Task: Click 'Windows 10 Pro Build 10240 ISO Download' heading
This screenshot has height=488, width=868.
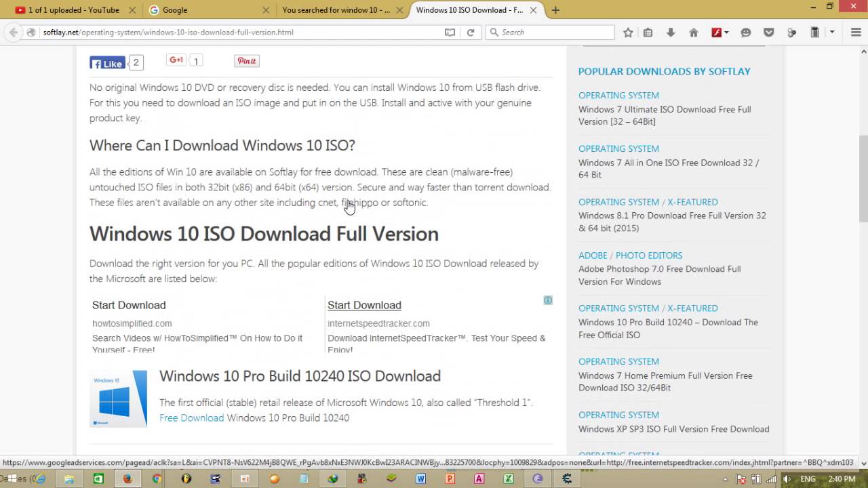Action: pyautogui.click(x=300, y=376)
